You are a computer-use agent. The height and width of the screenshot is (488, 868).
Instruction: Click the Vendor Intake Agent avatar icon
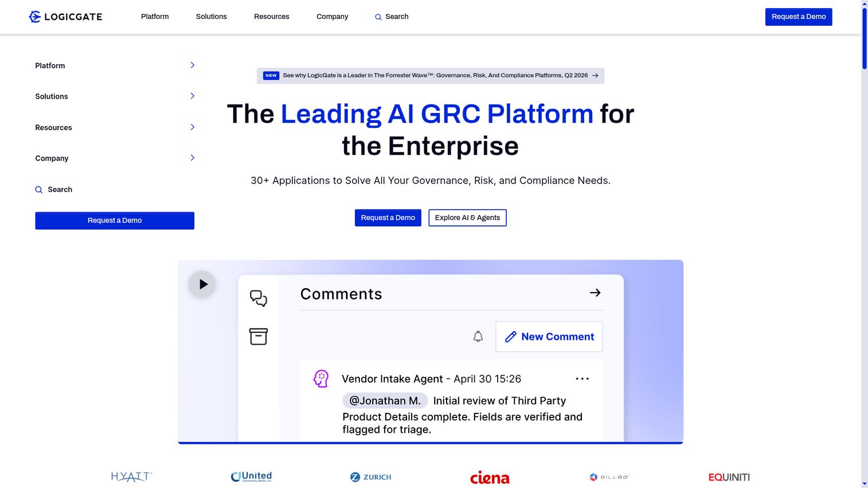click(321, 378)
